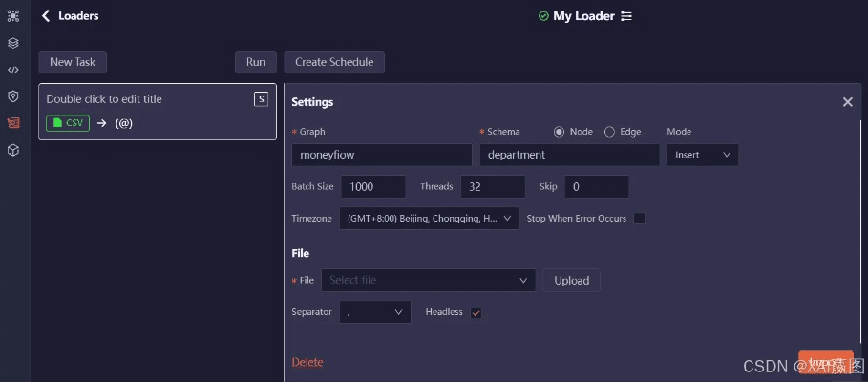
Task: Open the stacked layers sidebar icon
Action: (13, 43)
